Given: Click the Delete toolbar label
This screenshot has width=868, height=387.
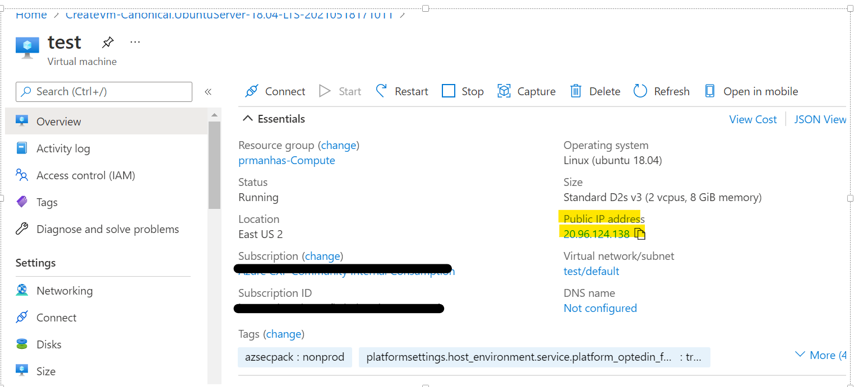Looking at the screenshot, I should coord(604,91).
